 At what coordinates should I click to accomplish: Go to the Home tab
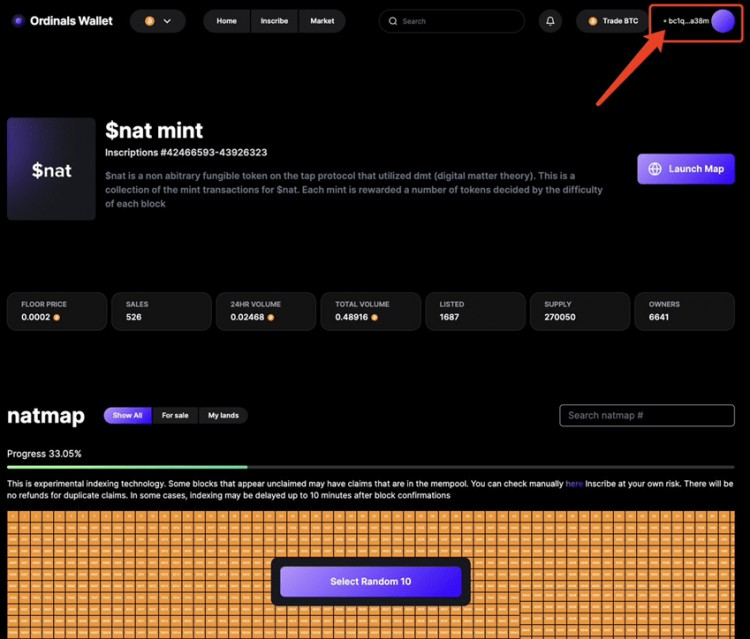[227, 21]
